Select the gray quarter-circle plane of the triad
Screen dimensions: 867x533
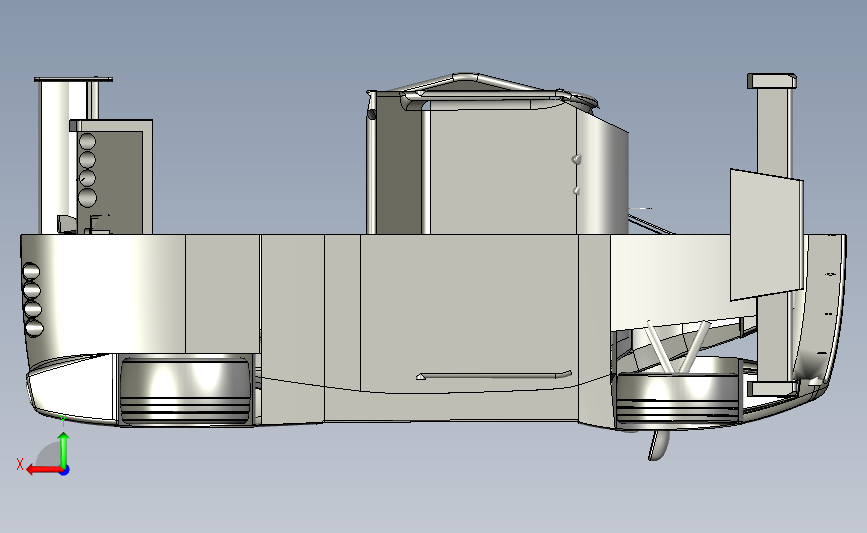tap(48, 455)
